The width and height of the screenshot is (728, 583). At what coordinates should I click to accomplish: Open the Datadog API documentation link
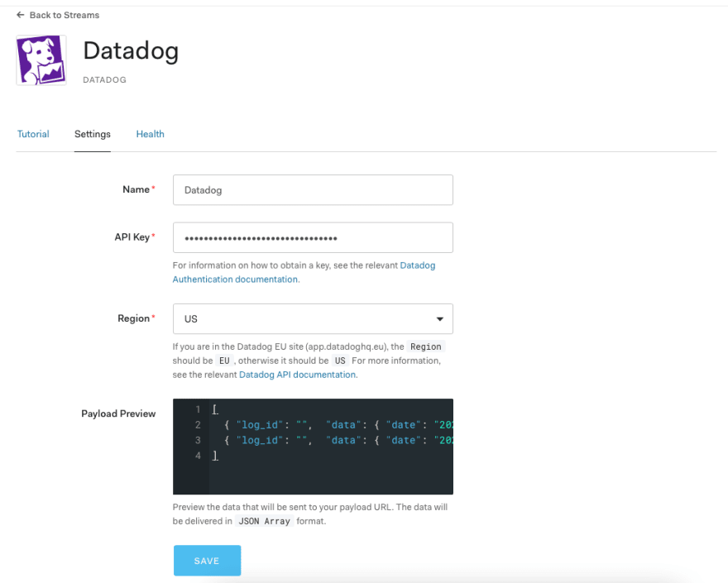coord(298,375)
